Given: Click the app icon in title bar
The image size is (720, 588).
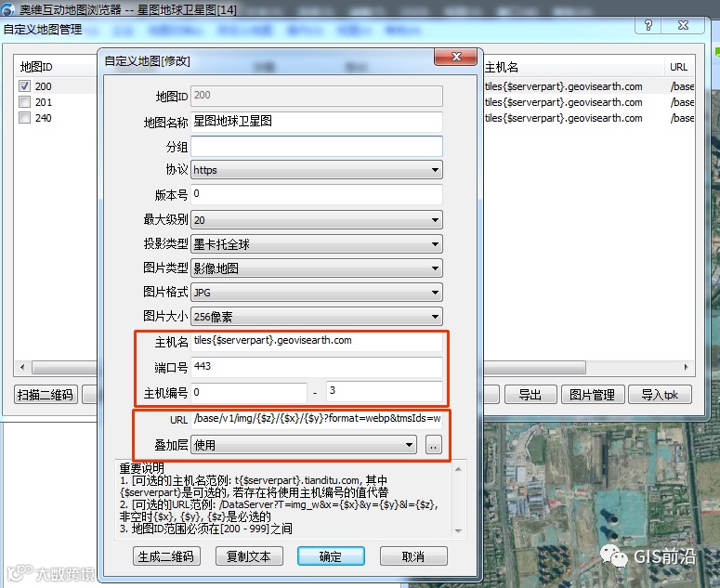Looking at the screenshot, I should click(7, 9).
